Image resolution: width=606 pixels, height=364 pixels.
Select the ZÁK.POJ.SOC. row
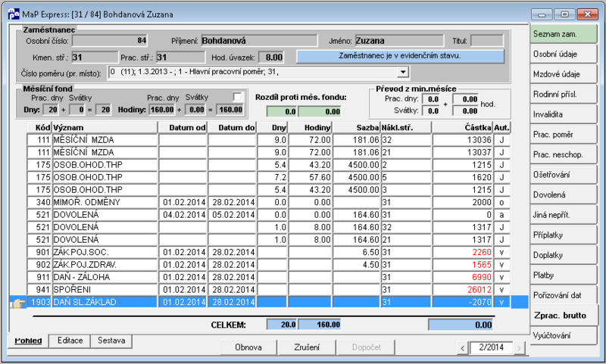[269, 253]
